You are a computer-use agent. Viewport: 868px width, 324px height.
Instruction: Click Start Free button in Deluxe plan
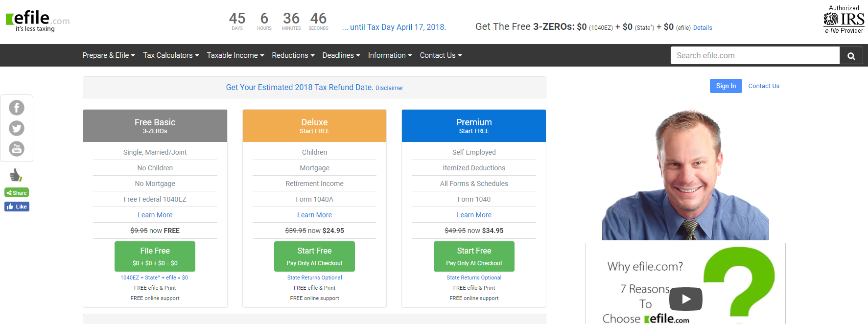point(314,256)
